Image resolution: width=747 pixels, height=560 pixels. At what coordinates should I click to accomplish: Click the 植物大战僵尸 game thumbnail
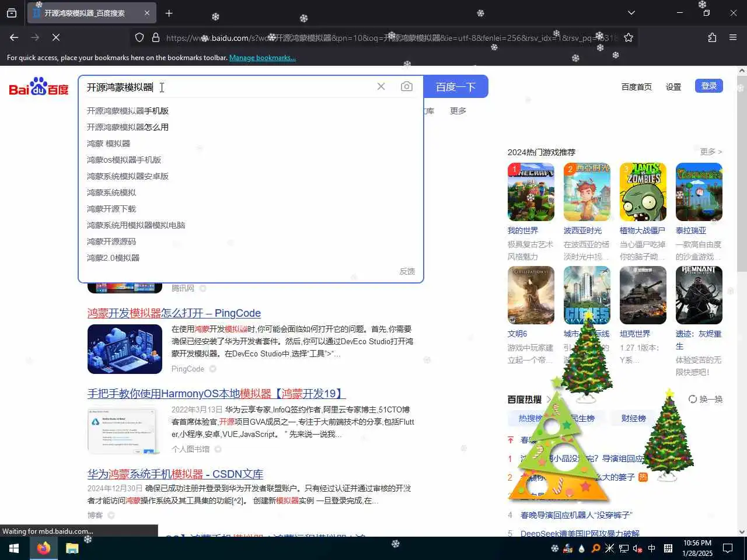[643, 192]
